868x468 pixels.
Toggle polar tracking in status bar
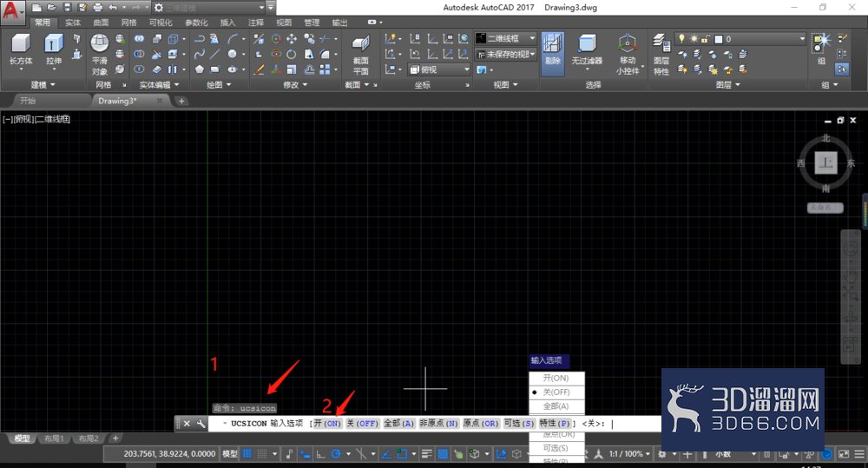tap(336, 453)
